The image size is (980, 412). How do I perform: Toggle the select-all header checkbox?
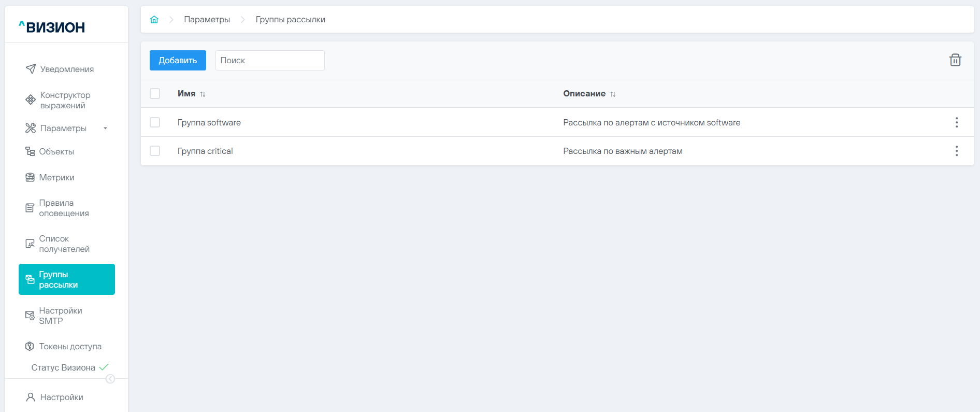[x=155, y=93]
